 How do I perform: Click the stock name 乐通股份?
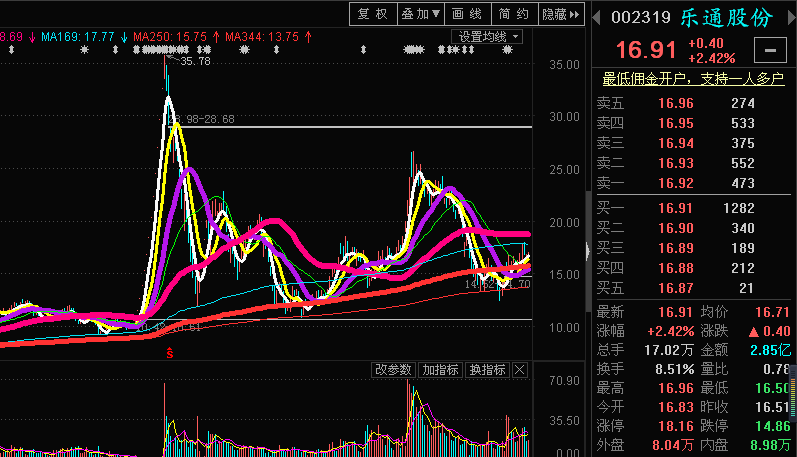point(727,18)
